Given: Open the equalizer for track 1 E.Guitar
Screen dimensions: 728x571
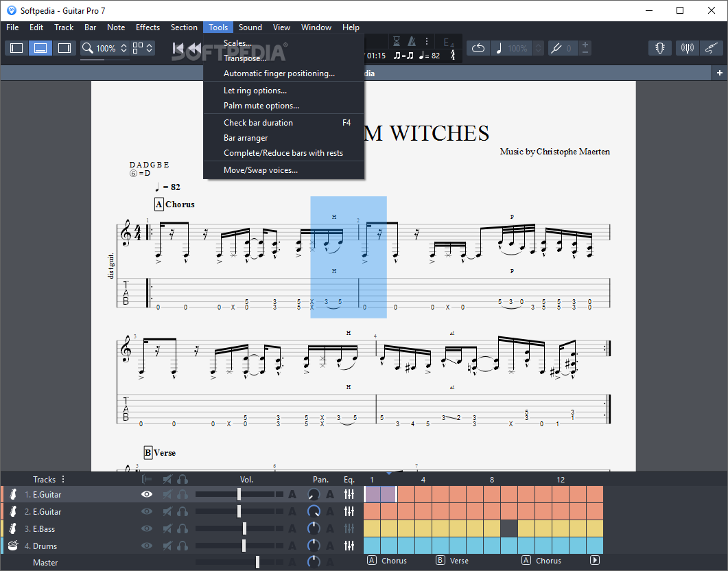Looking at the screenshot, I should coord(349,494).
